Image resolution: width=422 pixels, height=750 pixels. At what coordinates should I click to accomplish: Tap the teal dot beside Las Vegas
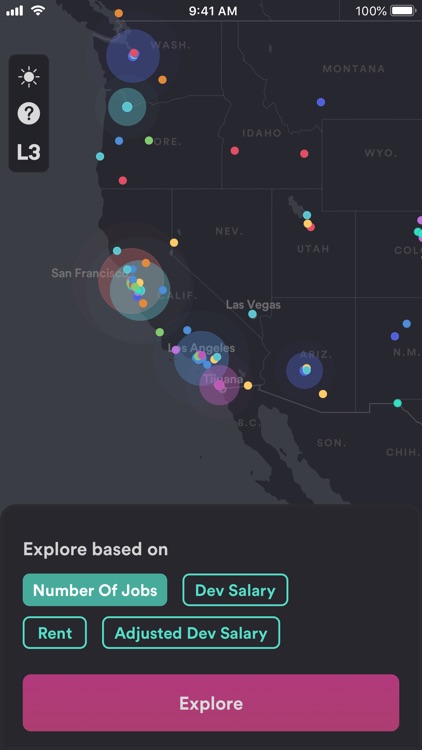[x=252, y=314]
